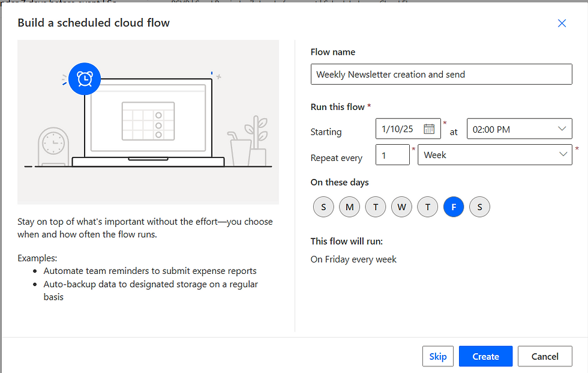Toggle Sunday in On these days
This screenshot has width=588, height=373.
click(323, 207)
